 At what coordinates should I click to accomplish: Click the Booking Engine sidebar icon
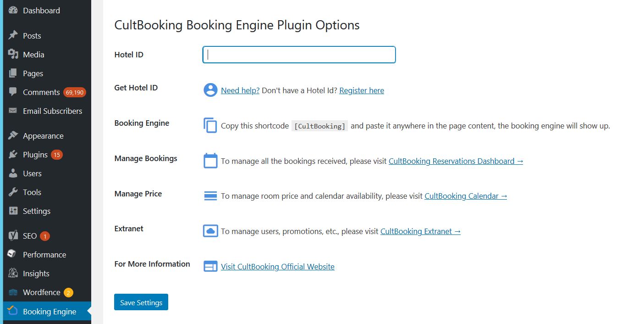point(13,311)
